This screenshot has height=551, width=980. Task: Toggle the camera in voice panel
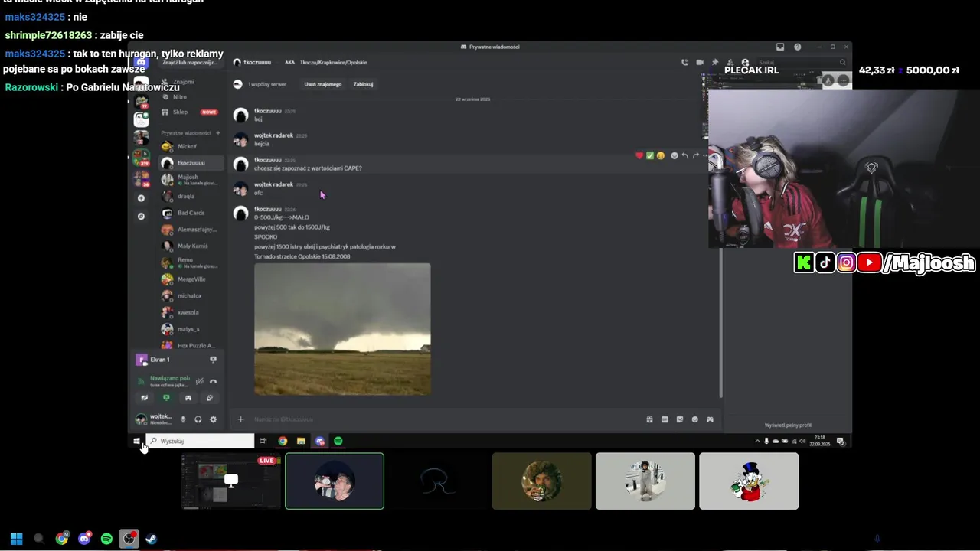(x=144, y=398)
